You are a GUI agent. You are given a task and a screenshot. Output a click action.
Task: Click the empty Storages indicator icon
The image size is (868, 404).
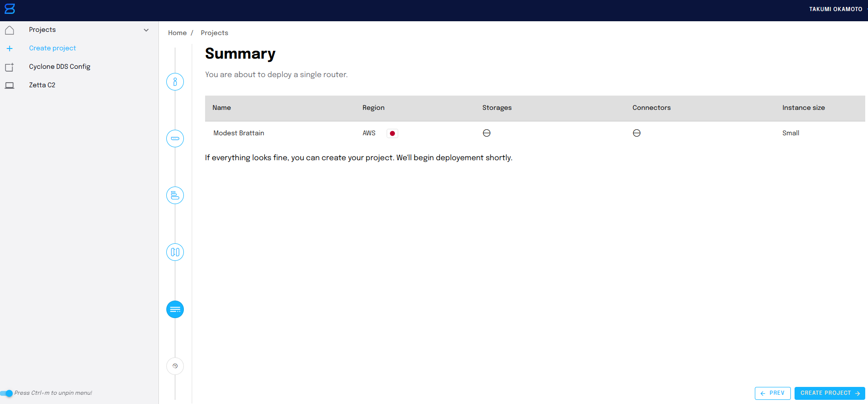486,133
